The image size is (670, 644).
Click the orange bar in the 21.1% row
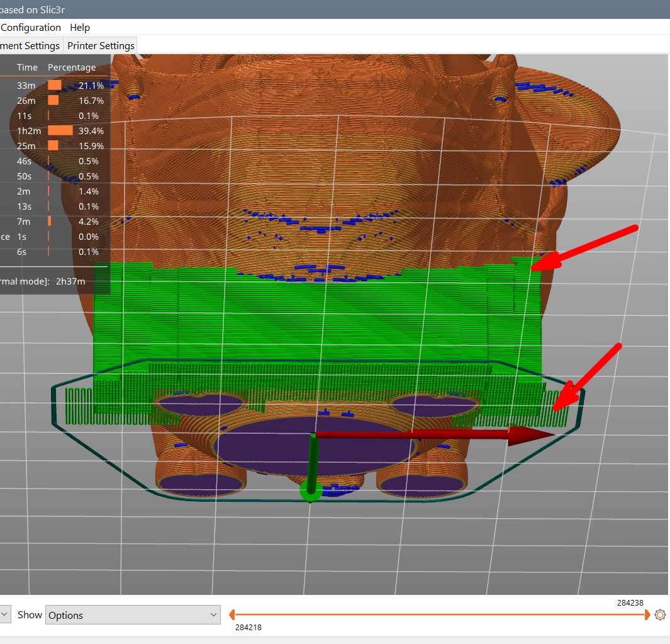click(55, 86)
